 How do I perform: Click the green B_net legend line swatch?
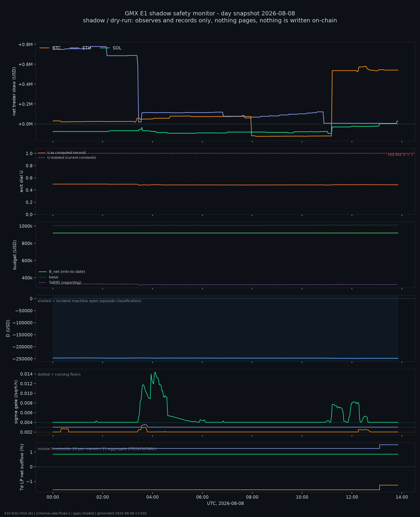[43, 272]
